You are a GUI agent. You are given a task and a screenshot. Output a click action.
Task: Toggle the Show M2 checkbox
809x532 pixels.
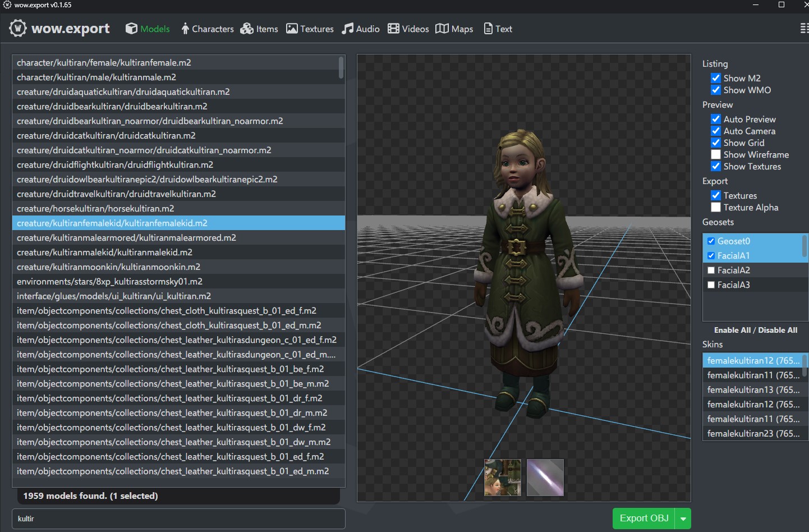pos(716,78)
